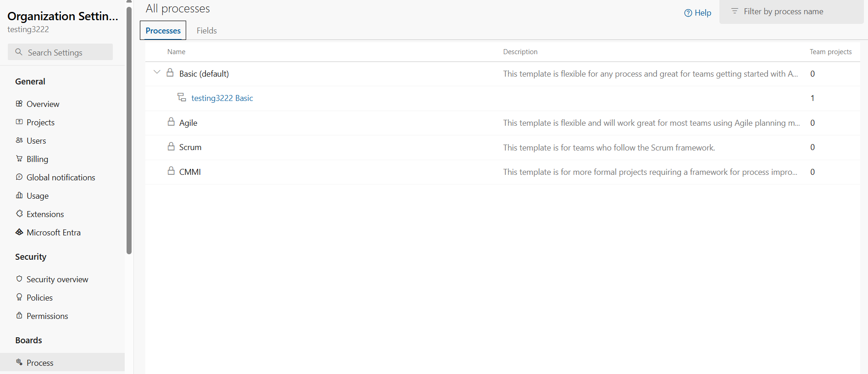
Task: Select the CMMI process name
Action: (x=190, y=172)
